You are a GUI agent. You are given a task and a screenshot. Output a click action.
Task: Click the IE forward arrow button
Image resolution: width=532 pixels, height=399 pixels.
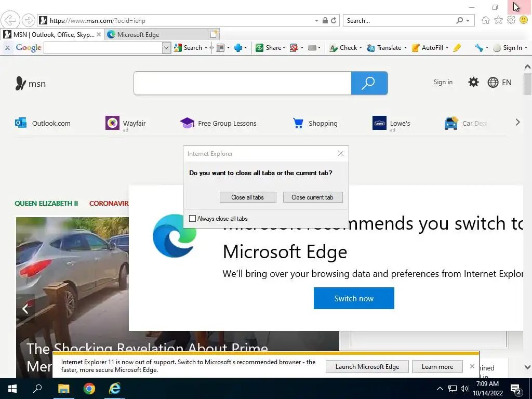coord(29,20)
